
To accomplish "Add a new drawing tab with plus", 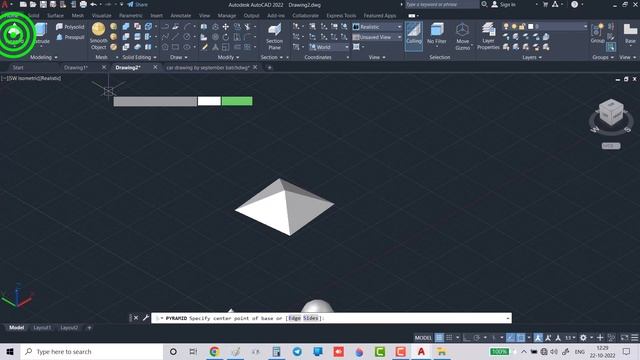I will coord(269,67).
